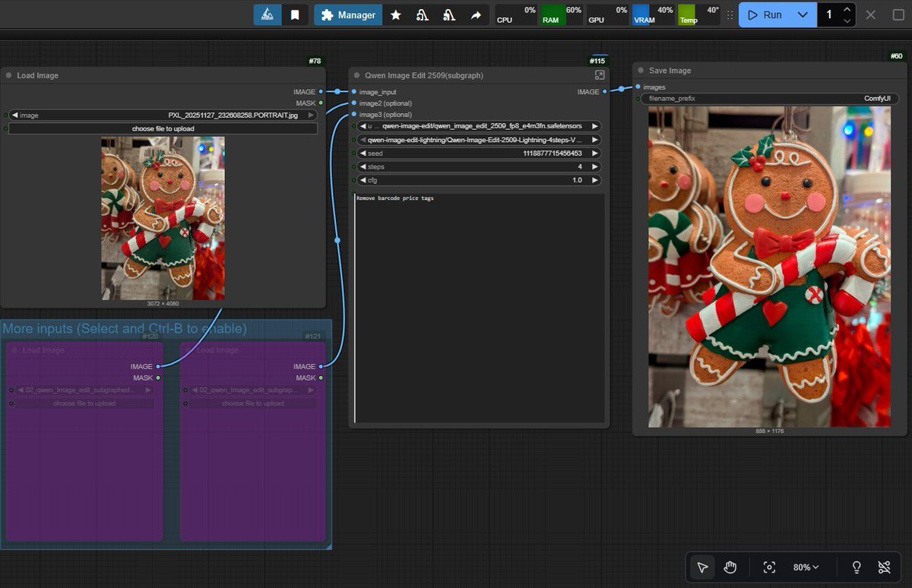
Task: Click the prompt text box 'Remove barcode price tags'
Action: (x=479, y=304)
